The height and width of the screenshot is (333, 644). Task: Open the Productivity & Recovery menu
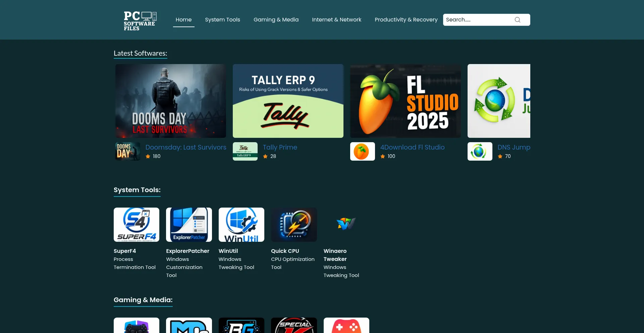pos(406,20)
